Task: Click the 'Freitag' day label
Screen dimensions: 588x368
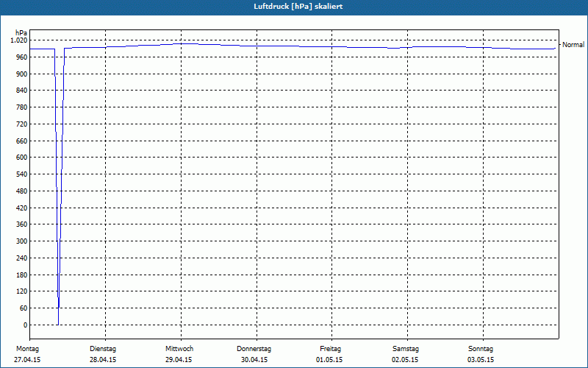Action: tap(330, 349)
